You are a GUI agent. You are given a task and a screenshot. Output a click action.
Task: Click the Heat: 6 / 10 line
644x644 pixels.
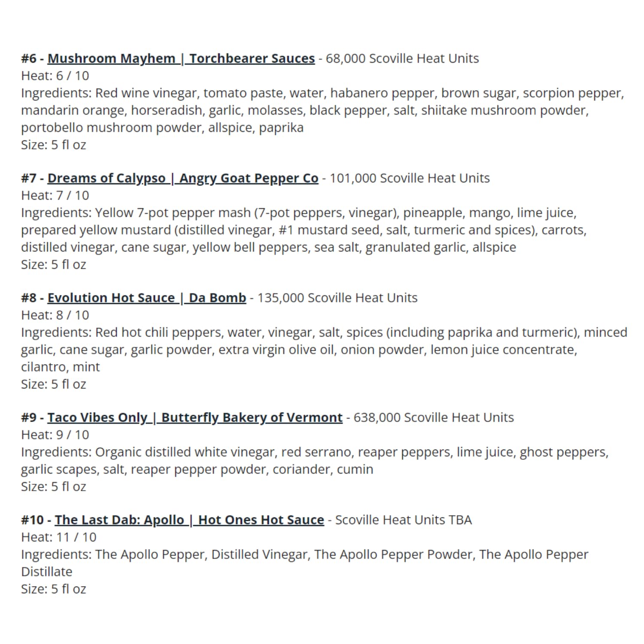[x=55, y=76]
